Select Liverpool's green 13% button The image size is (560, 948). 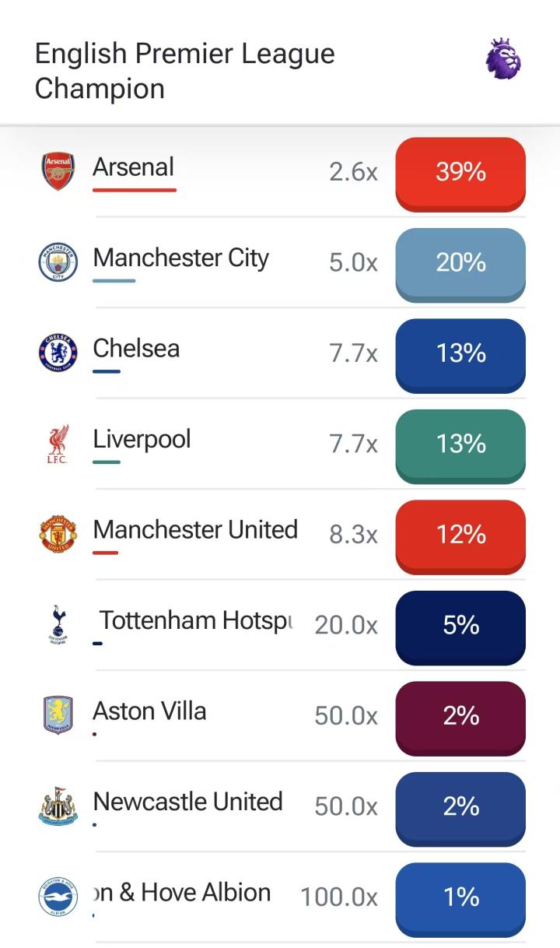pos(460,446)
